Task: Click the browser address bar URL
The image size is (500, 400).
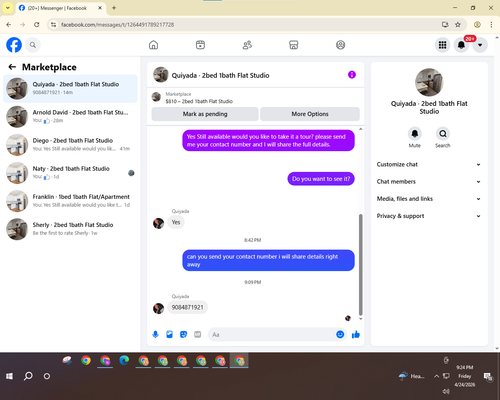Action: [x=117, y=25]
